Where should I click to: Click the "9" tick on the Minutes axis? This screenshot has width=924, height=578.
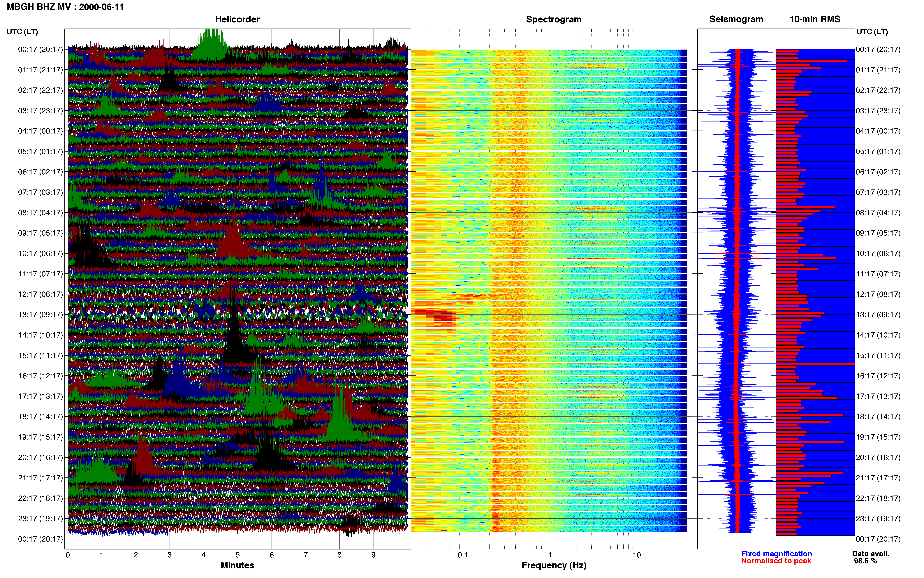point(373,555)
